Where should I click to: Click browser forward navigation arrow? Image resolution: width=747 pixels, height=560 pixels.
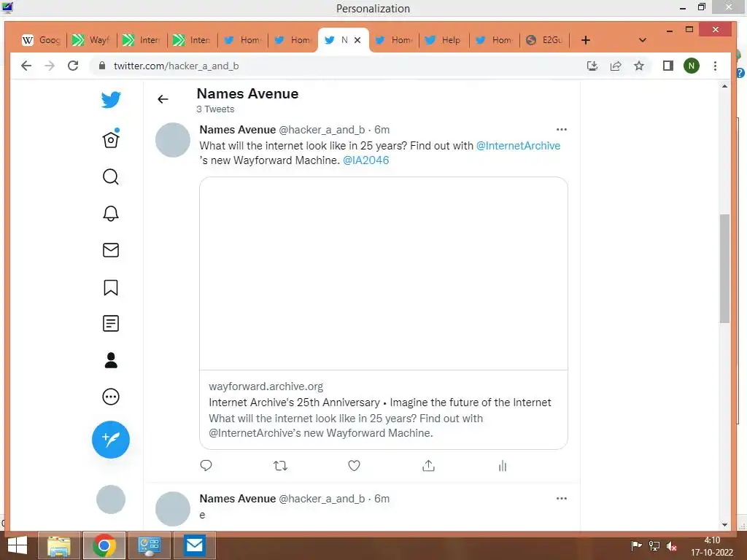pyautogui.click(x=50, y=66)
